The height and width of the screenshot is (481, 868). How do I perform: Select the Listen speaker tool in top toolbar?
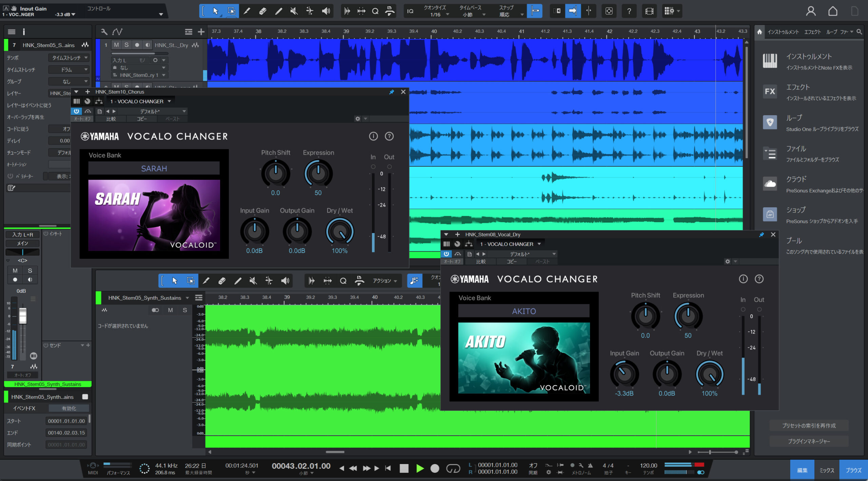pyautogui.click(x=326, y=11)
